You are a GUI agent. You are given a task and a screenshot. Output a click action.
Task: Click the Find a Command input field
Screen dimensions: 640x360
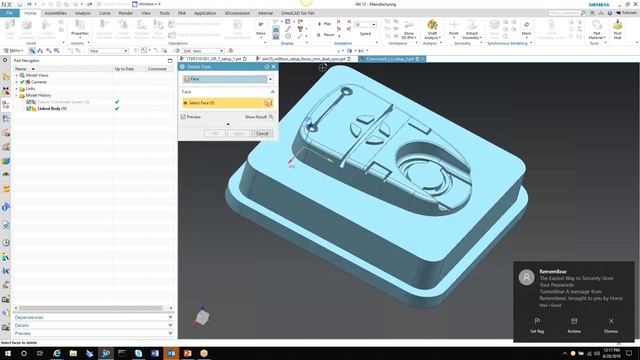point(564,13)
